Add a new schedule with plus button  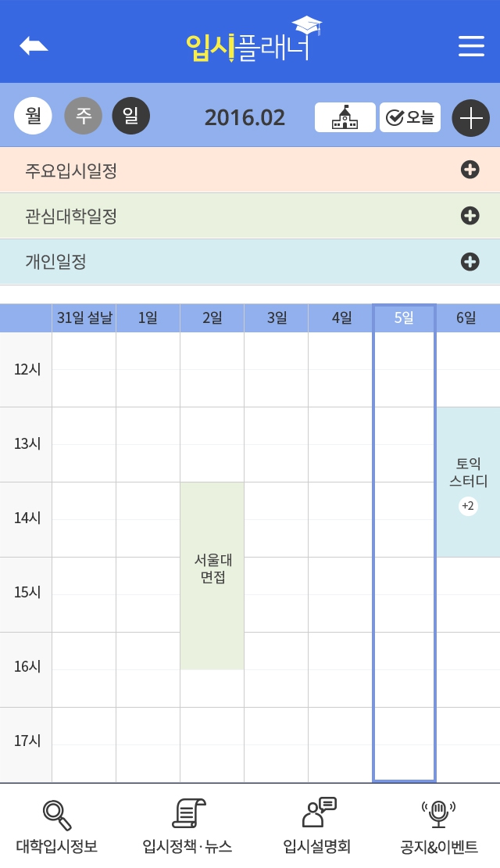point(470,118)
